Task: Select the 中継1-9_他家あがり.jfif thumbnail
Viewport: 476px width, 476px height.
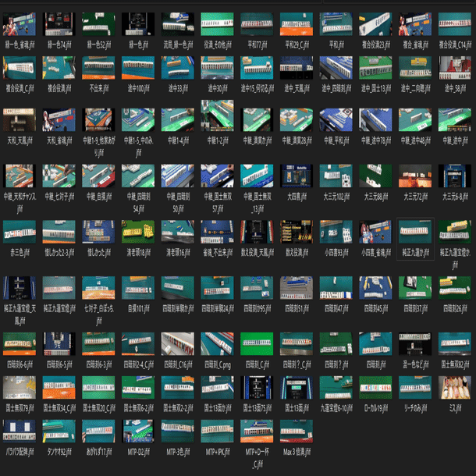Action: pyautogui.click(x=98, y=120)
